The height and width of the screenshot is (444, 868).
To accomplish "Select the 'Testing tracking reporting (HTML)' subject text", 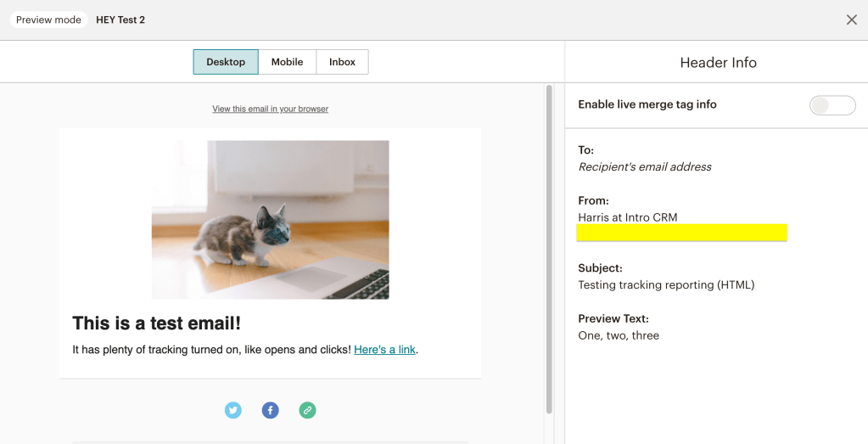I will coord(666,284).
